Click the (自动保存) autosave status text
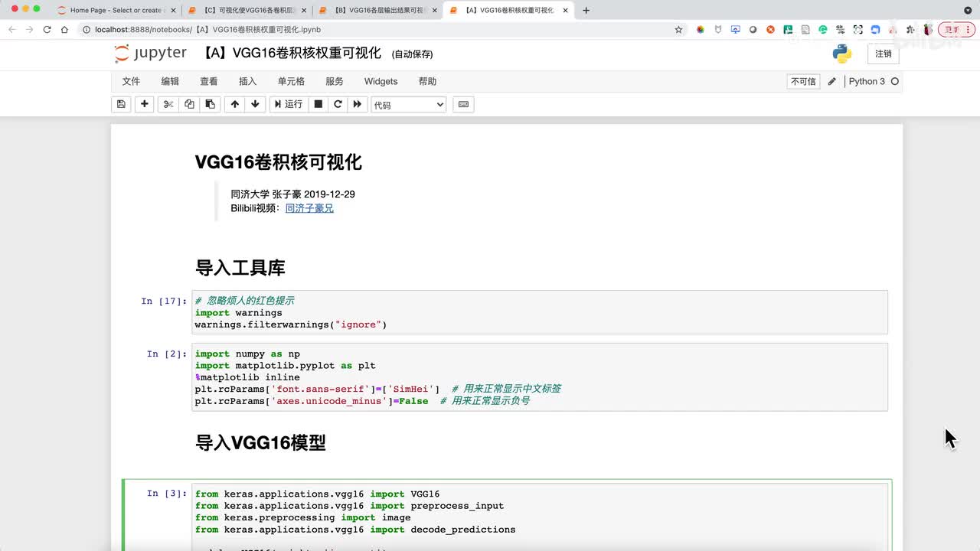This screenshot has width=980, height=551. (x=412, y=54)
